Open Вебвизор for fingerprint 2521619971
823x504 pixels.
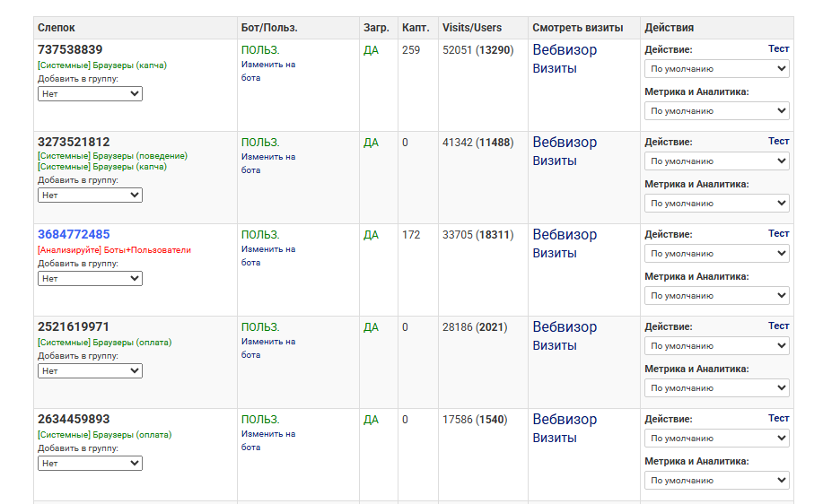pos(564,327)
